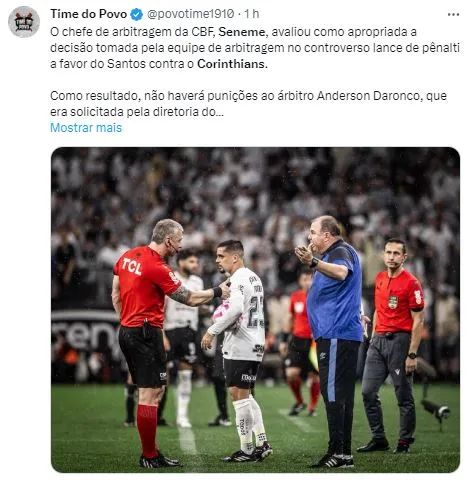Click the 1 h timestamp
473x480 pixels.
point(252,14)
